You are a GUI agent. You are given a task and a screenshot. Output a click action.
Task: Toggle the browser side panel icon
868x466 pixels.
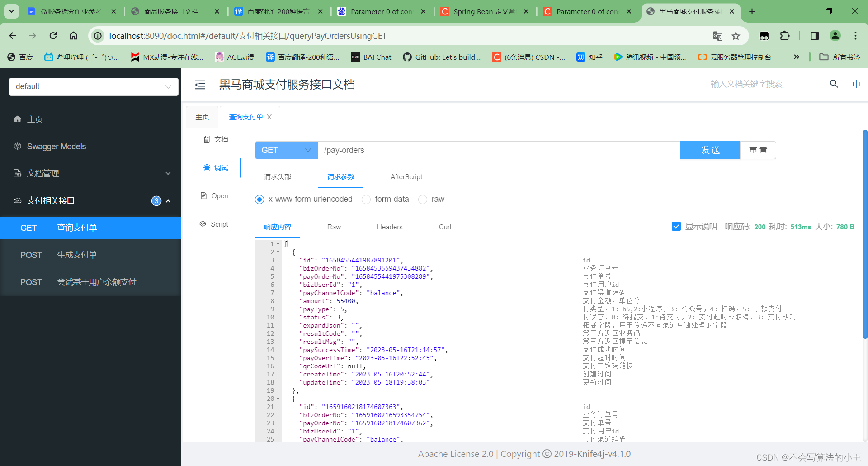click(815, 36)
